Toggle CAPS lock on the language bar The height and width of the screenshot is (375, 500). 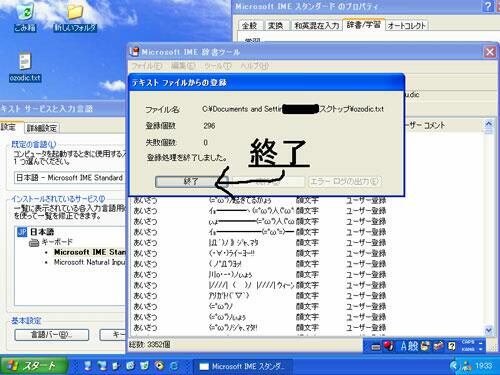(x=468, y=342)
